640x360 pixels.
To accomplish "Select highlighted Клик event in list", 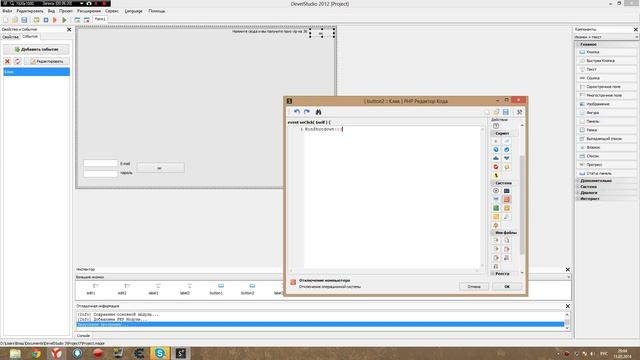I will coord(36,72).
